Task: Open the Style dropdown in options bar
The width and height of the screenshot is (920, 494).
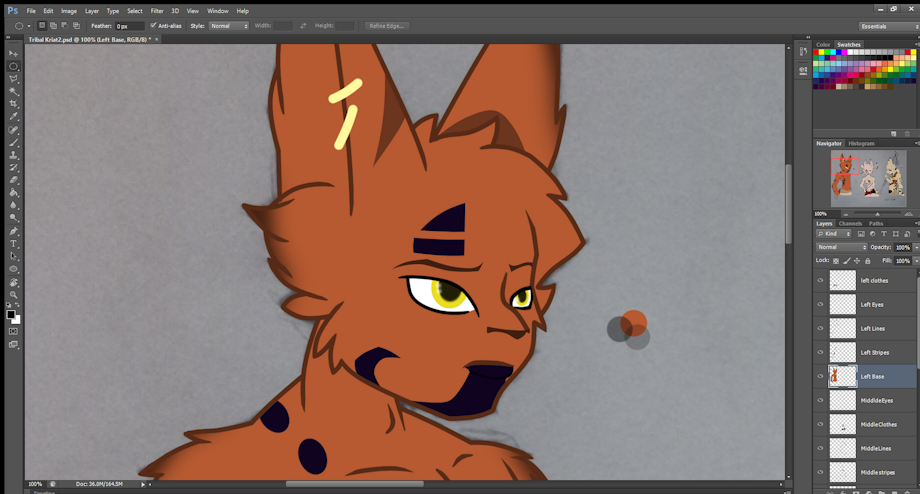Action: tap(229, 26)
